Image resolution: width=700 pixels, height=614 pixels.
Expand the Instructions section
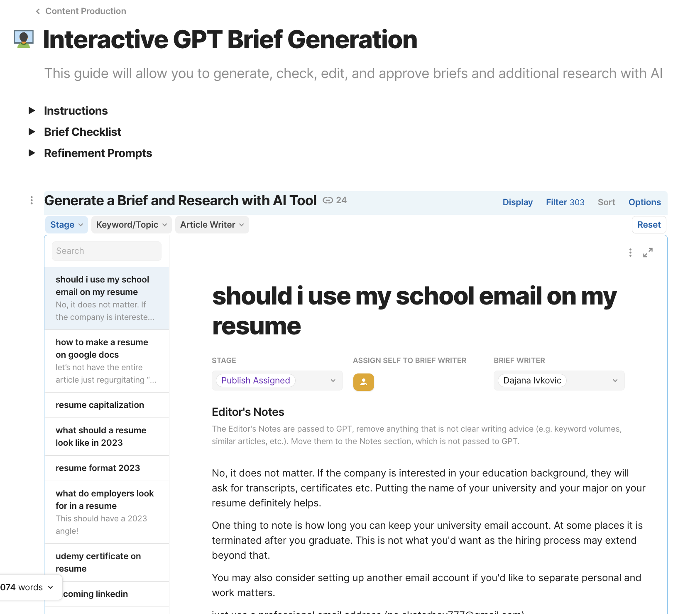[x=32, y=111]
